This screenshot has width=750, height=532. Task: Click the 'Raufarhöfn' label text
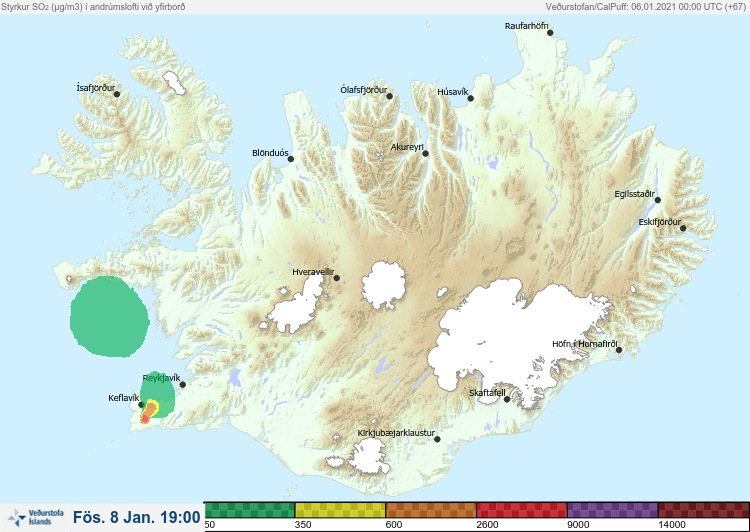[527, 26]
